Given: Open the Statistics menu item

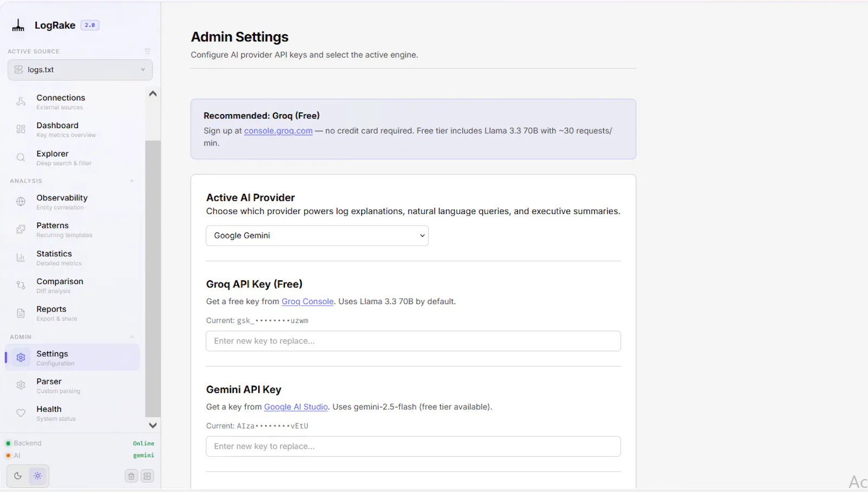Looking at the screenshot, I should (73, 257).
